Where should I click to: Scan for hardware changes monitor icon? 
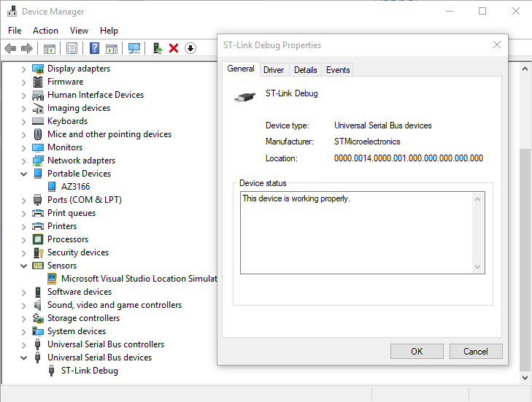pyautogui.click(x=134, y=48)
